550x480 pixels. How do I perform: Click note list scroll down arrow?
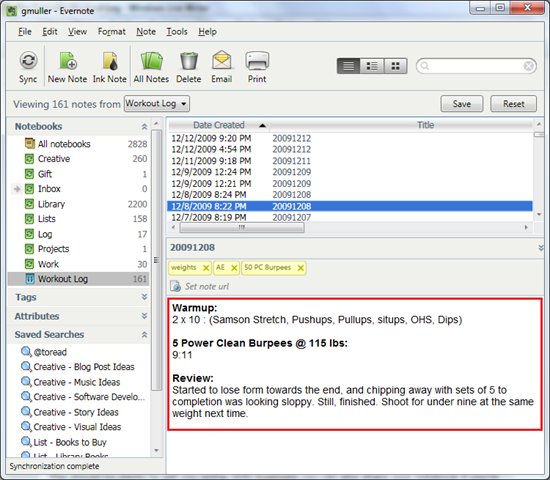tap(539, 214)
